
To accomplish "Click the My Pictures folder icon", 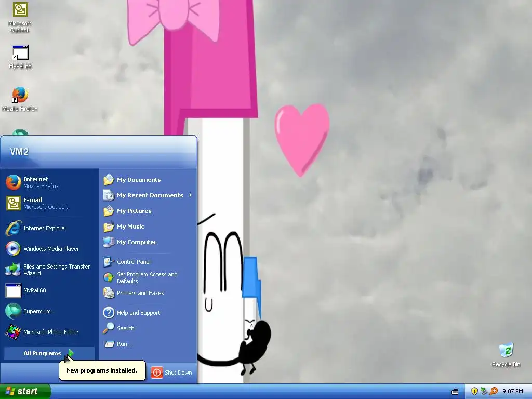I will click(109, 211).
